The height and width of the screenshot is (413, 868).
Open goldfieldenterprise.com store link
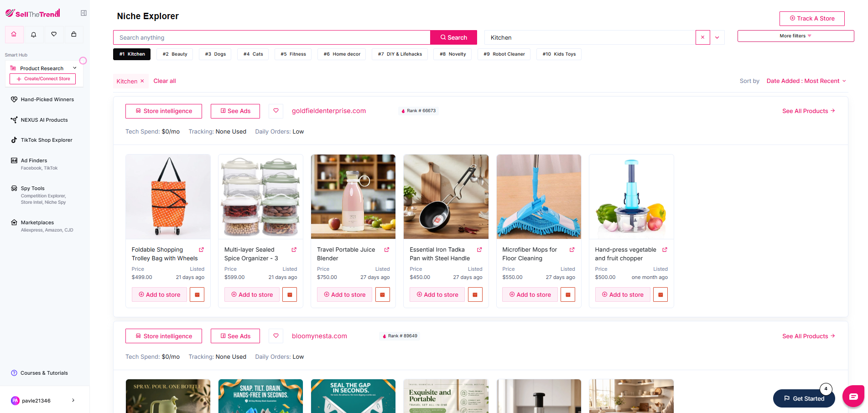coord(329,111)
